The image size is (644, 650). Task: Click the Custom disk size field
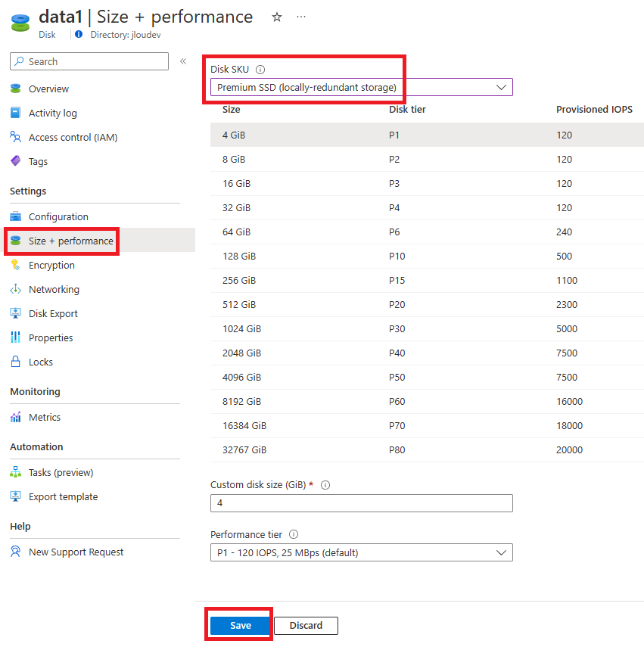point(362,503)
